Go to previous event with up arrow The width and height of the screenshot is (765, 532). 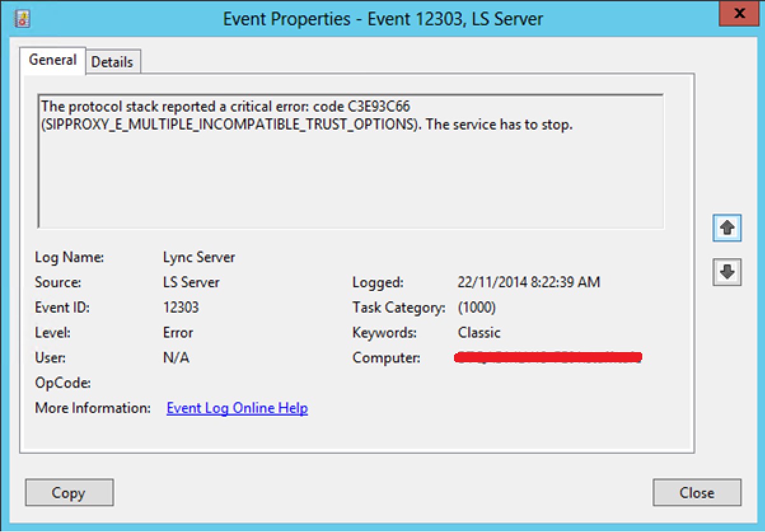point(727,228)
